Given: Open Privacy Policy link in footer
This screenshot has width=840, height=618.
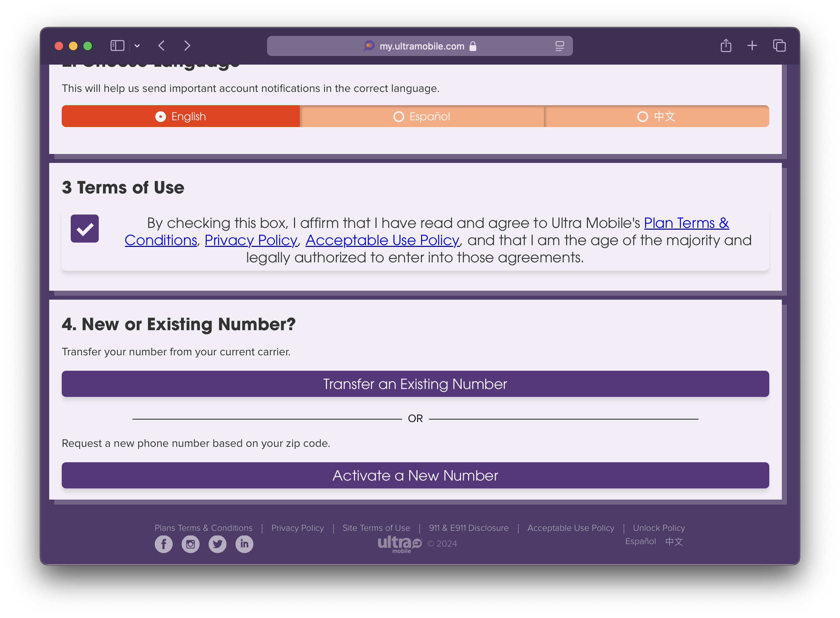Looking at the screenshot, I should [x=298, y=528].
